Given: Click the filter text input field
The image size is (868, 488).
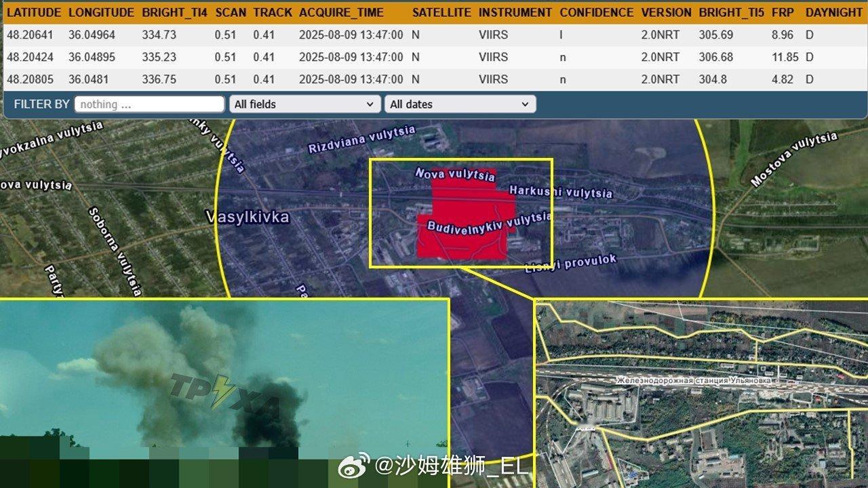Looking at the screenshot, I should click(149, 104).
